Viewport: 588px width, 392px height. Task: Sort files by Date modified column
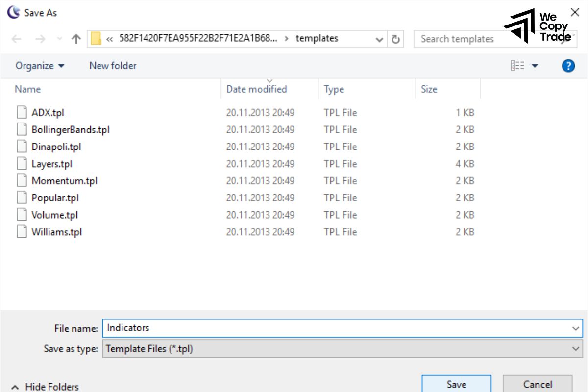(256, 89)
